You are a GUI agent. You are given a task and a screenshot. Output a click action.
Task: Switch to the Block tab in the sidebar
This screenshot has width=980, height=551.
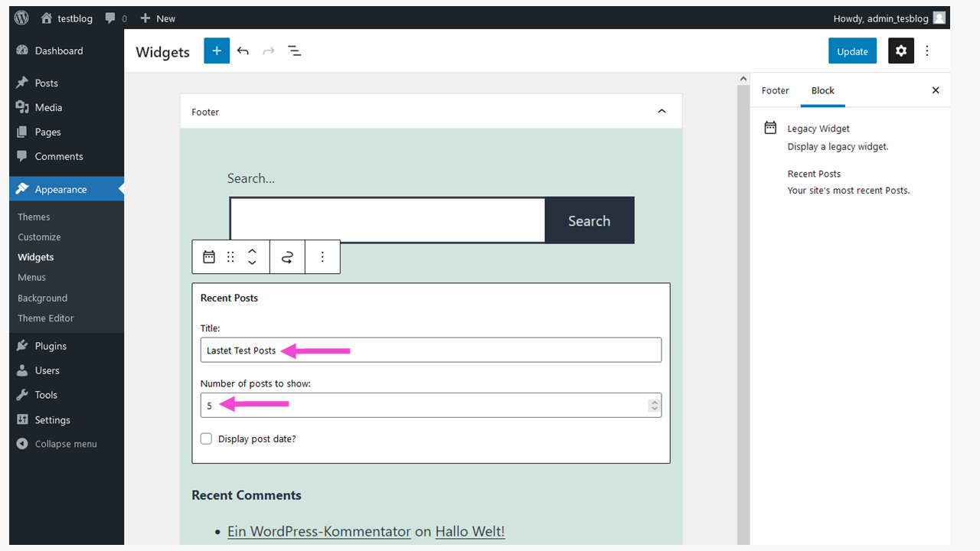823,90
